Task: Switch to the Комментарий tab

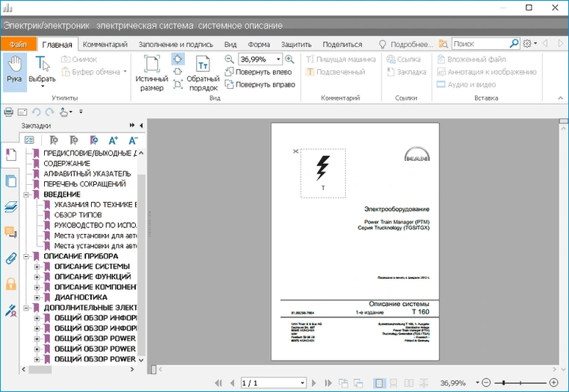Action: (x=105, y=44)
